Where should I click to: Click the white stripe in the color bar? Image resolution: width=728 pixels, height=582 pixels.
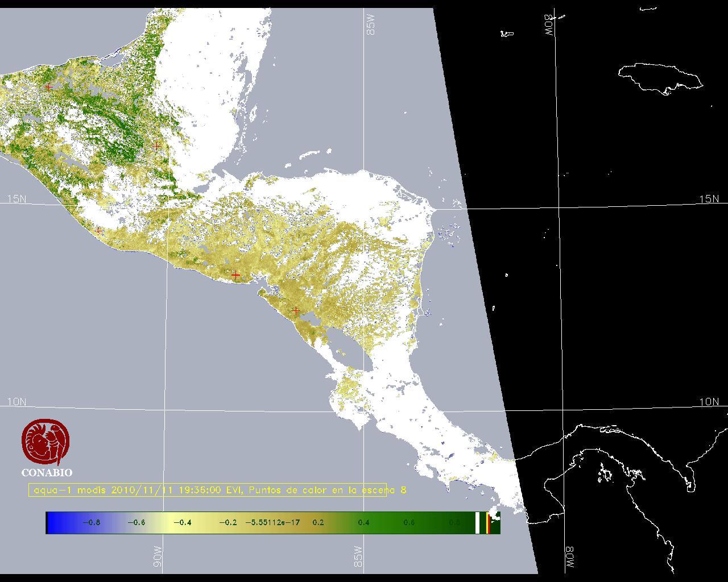tap(477, 523)
